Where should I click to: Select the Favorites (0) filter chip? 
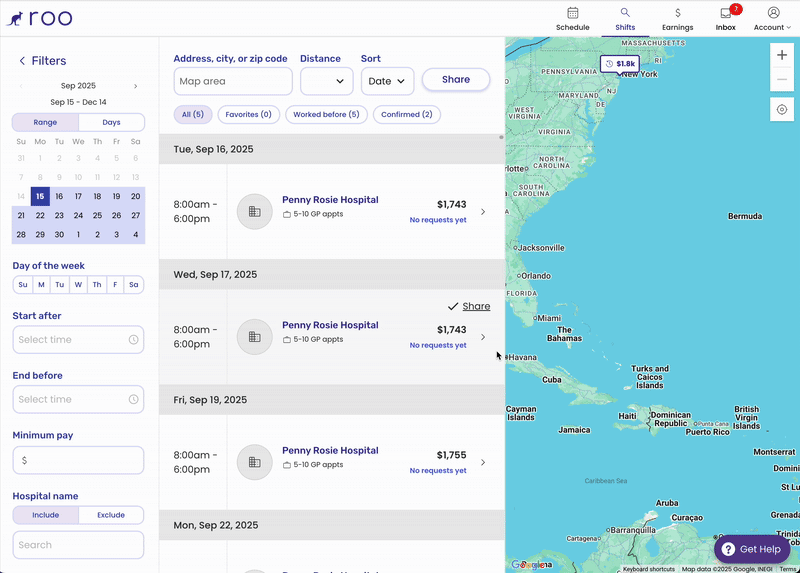tap(248, 115)
